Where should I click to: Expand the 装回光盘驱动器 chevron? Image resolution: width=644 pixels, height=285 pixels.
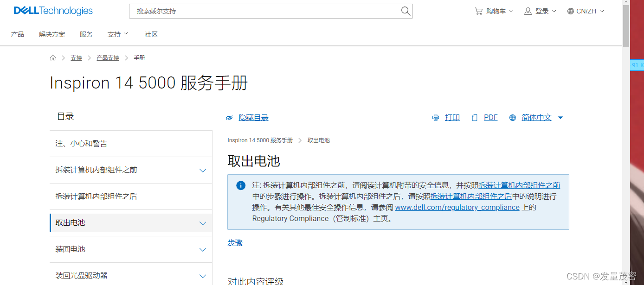click(203, 276)
